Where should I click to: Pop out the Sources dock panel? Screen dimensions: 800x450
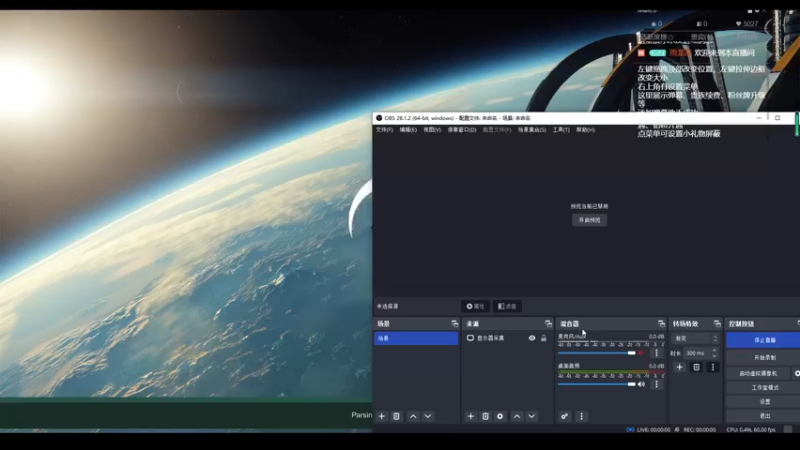548,323
